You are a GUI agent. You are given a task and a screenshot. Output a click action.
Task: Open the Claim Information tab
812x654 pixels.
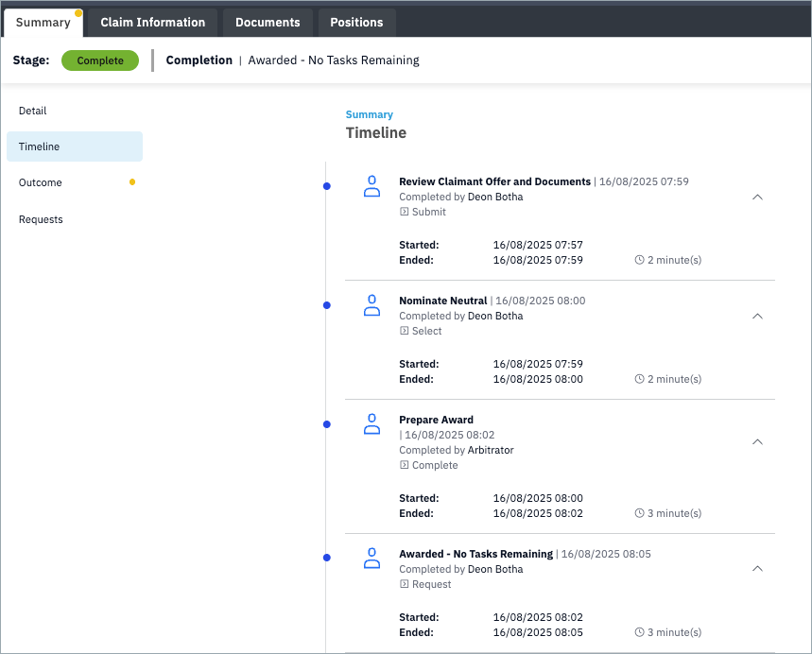coord(153,23)
